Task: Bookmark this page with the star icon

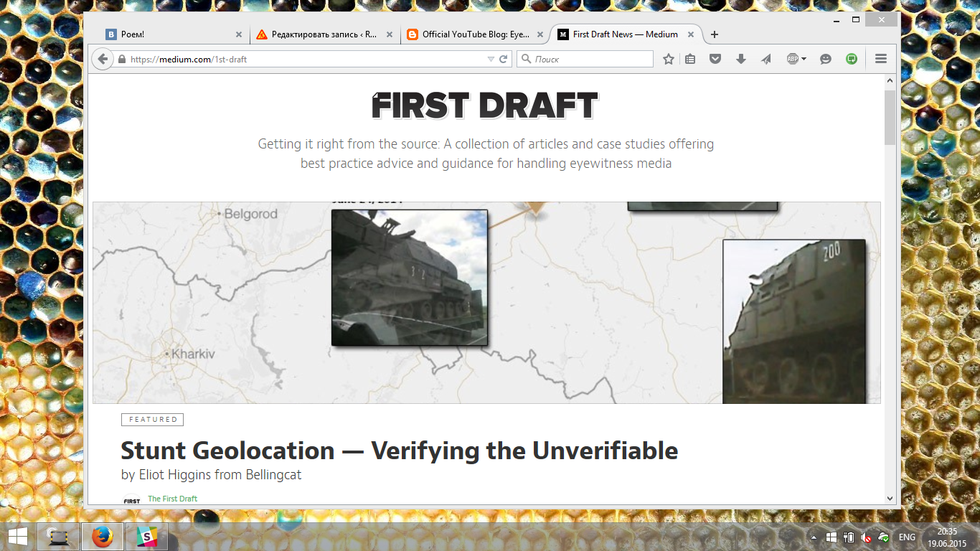Action: point(669,59)
